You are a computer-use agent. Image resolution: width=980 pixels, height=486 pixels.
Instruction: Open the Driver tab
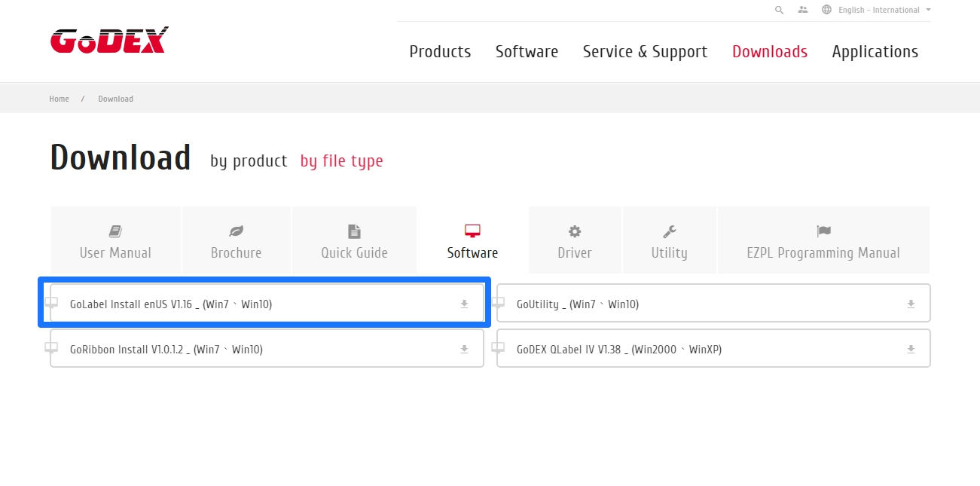[x=575, y=241]
